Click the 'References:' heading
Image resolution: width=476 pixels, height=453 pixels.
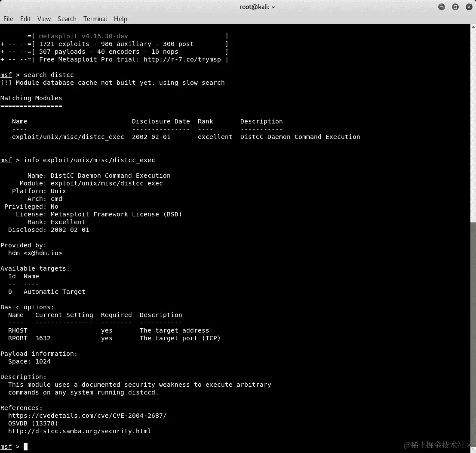pos(21,408)
